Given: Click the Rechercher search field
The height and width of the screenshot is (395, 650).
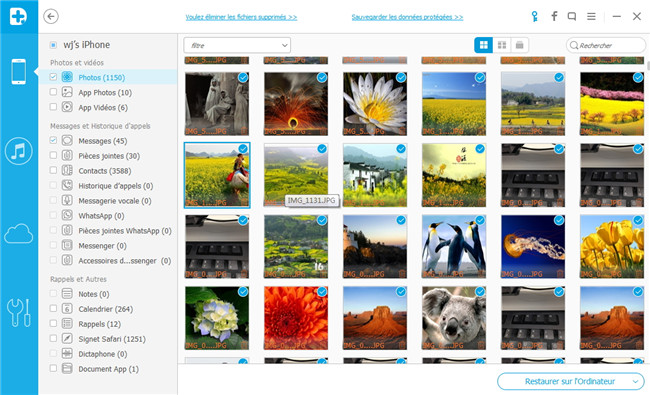Looking at the screenshot, I should pos(606,45).
